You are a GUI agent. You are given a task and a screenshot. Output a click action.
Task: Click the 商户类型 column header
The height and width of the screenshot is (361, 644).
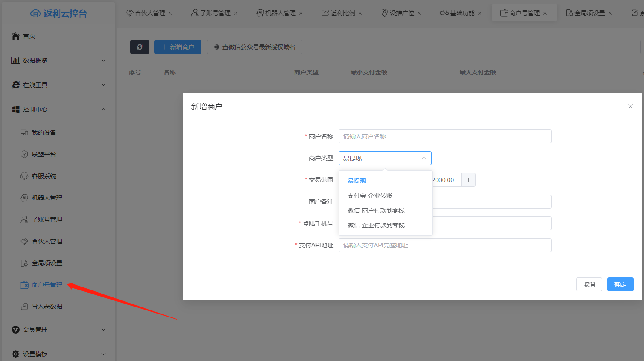tap(306, 72)
